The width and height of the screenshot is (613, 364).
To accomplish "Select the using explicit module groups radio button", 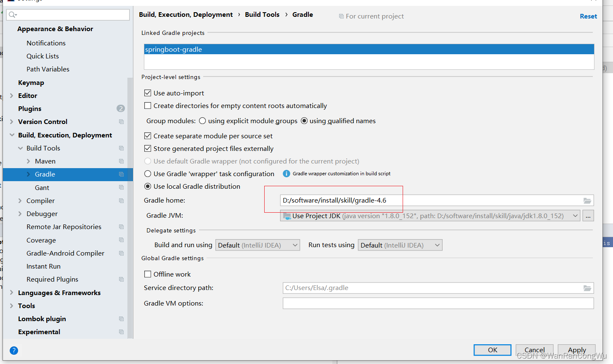I will tap(202, 121).
